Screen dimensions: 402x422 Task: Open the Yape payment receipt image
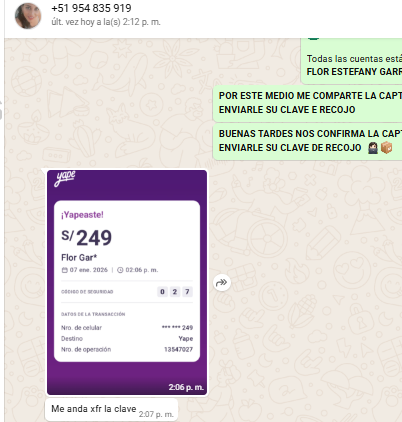[127, 282]
